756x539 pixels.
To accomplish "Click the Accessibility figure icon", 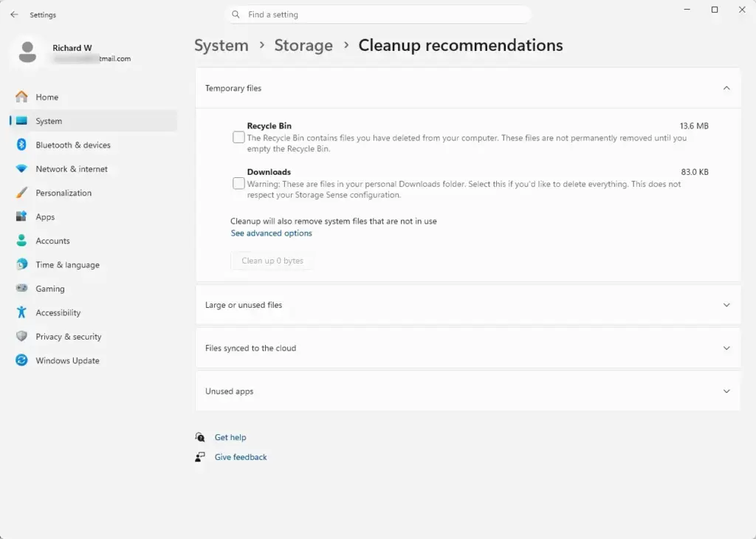I will coord(21,312).
